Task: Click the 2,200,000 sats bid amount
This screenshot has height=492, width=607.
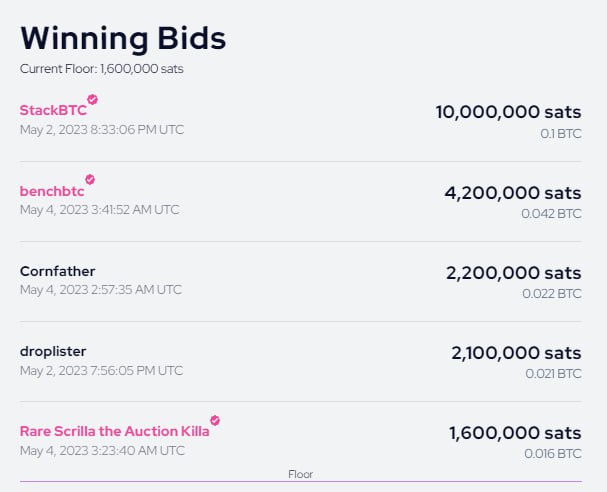Action: pos(514,273)
